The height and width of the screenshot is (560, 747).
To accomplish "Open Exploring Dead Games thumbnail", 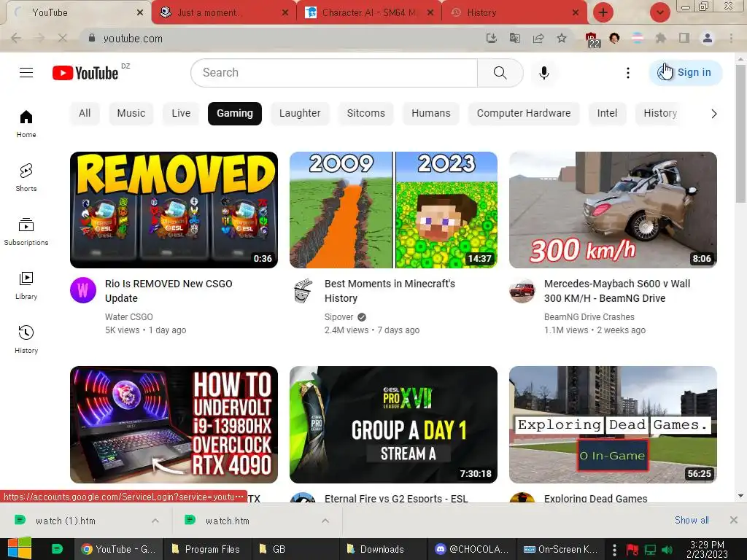I will (613, 425).
